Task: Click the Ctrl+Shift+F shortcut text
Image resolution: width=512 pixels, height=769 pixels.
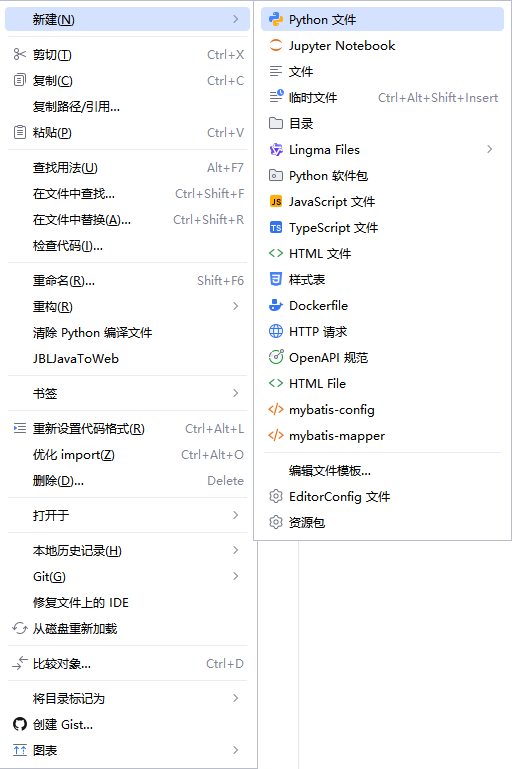Action: 209,194
